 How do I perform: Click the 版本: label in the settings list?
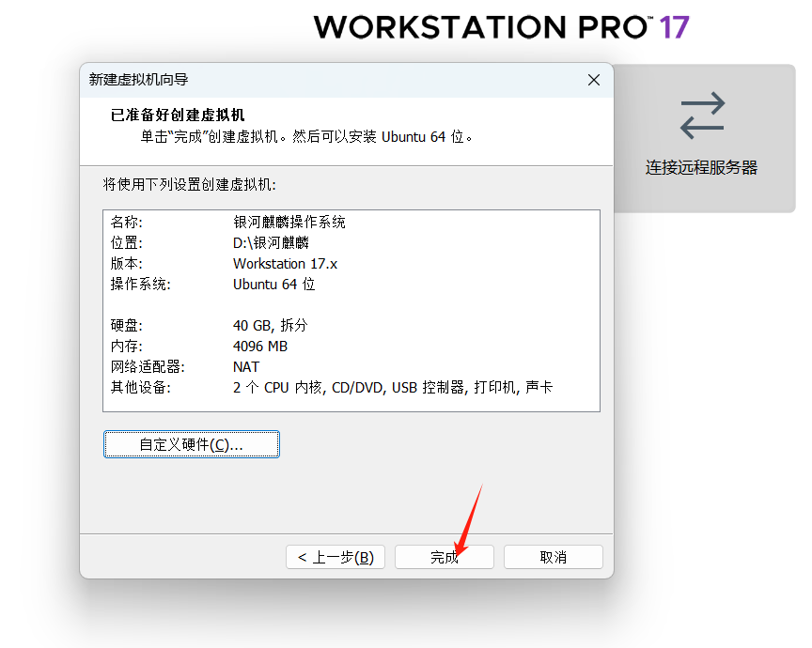point(126,264)
